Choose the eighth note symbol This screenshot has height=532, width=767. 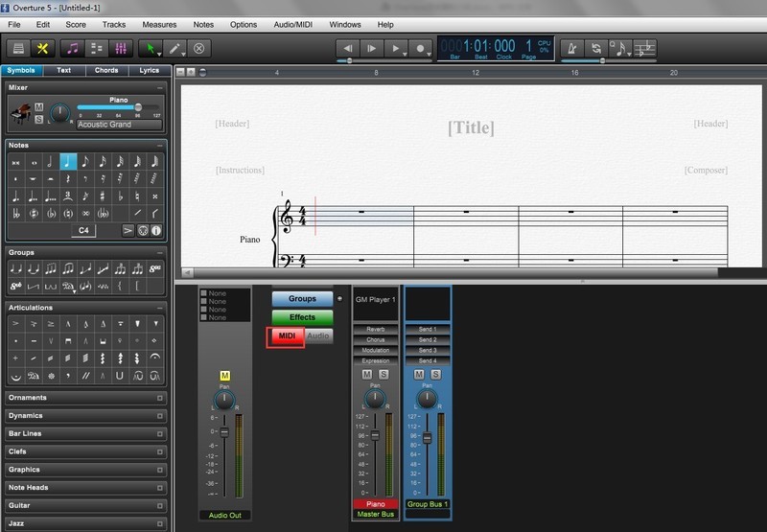[85, 162]
